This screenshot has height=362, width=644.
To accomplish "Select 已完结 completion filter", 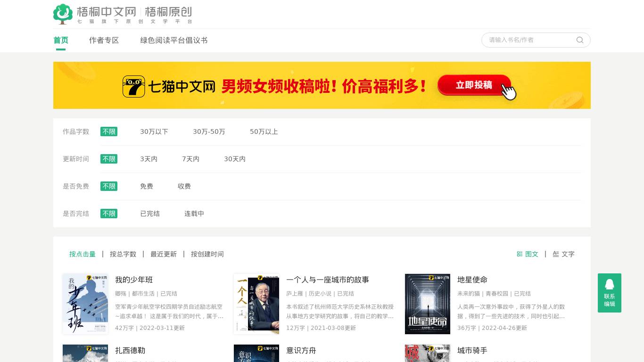I will pyautogui.click(x=150, y=214).
